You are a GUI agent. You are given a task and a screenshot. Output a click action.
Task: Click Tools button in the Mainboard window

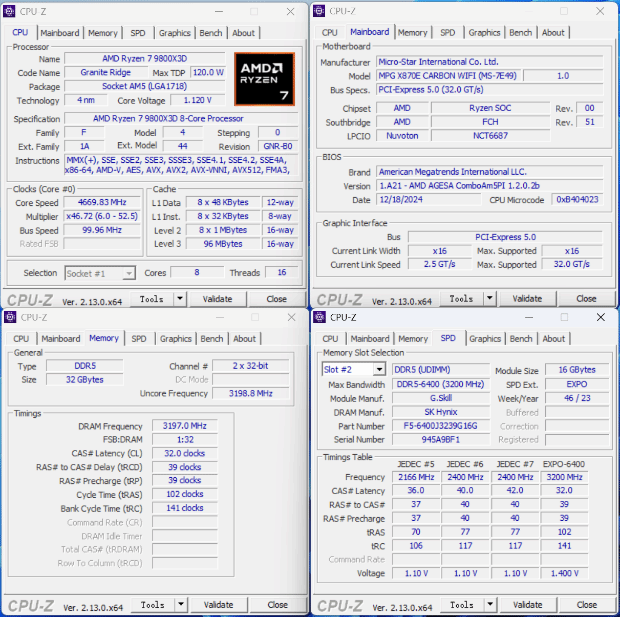pos(461,299)
